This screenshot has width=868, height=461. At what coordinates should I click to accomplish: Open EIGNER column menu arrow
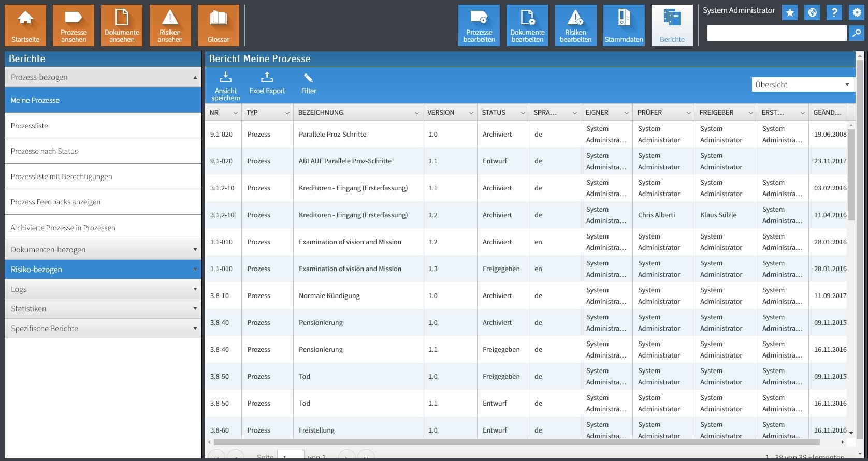(x=627, y=113)
